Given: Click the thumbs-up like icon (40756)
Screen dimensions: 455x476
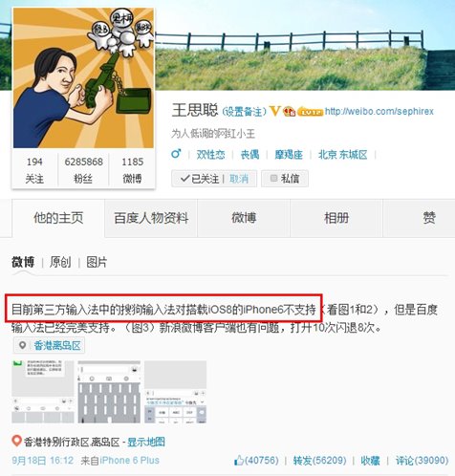Looking at the screenshot, I should pyautogui.click(x=239, y=460).
